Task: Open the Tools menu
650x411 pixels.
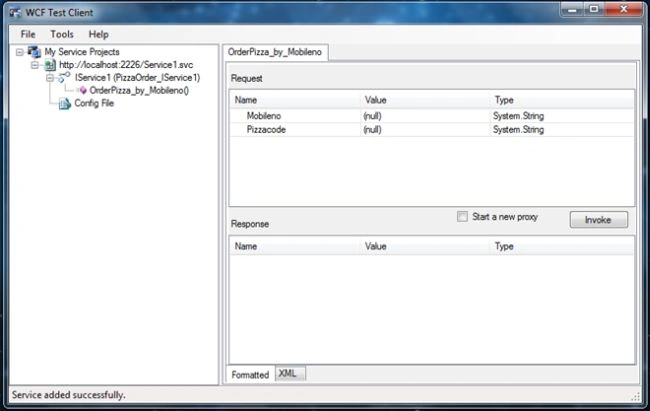Action: 62,34
